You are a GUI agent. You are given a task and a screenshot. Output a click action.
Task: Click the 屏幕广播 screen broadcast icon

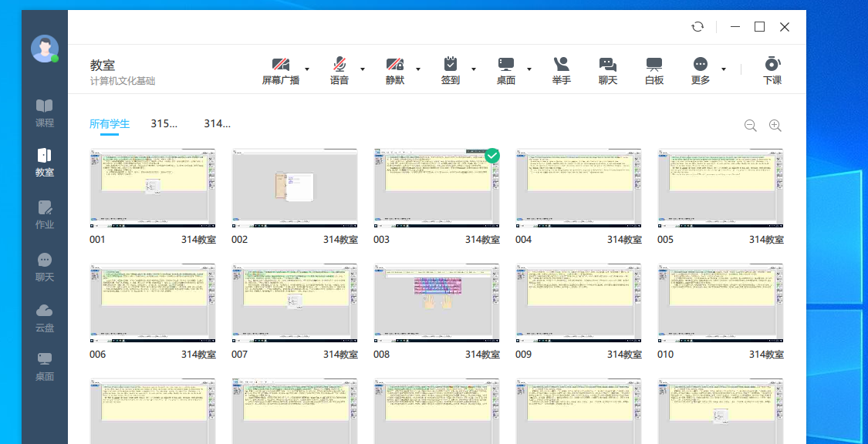[x=280, y=65]
